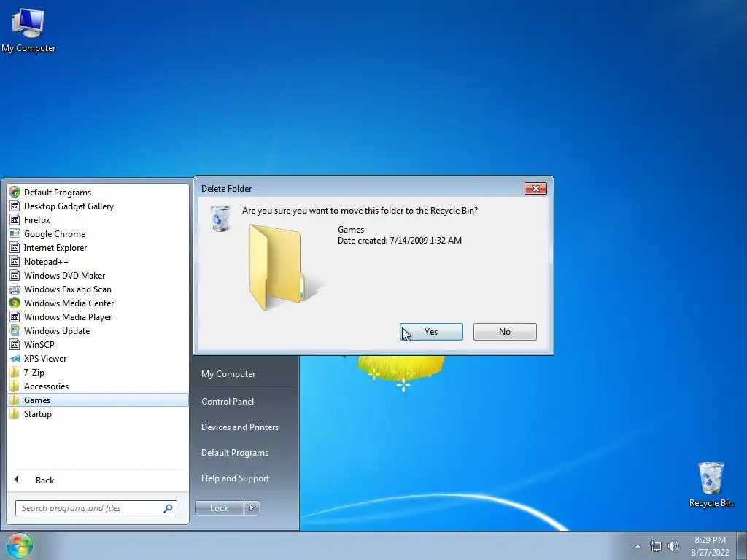Open the My Computer desktop icon
Viewport: 747px width, 560px height.
pos(28,30)
